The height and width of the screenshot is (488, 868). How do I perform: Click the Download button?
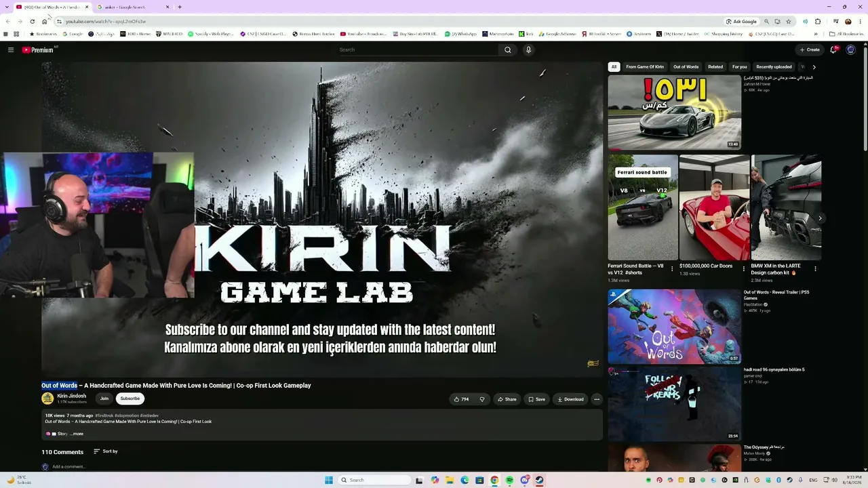570,399
